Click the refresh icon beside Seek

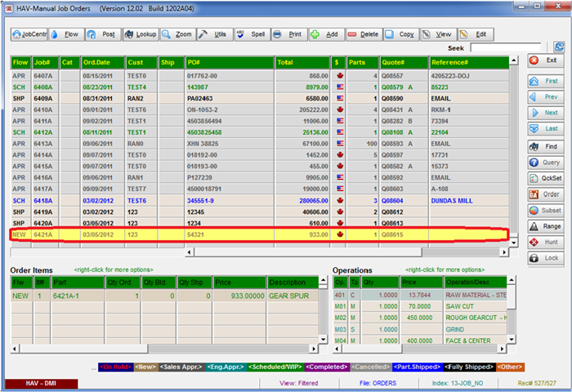[559, 47]
